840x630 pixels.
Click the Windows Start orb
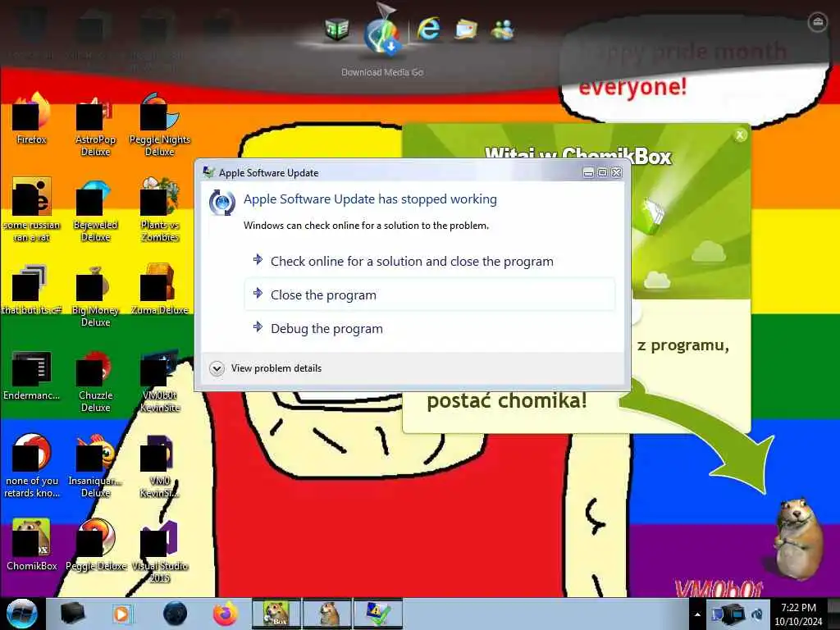pyautogui.click(x=21, y=614)
